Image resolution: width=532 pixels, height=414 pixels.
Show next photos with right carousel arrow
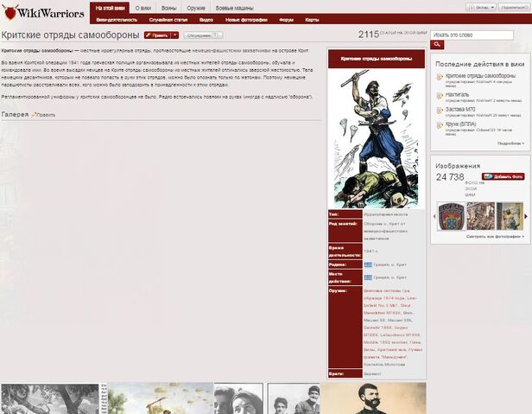(x=526, y=216)
